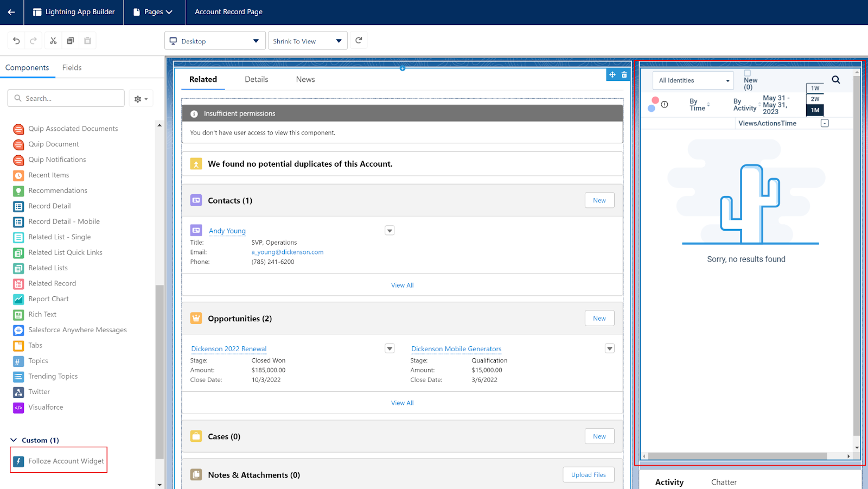Viewport: 868px width, 489px height.
Task: Switch to the Details tab
Action: [x=256, y=79]
